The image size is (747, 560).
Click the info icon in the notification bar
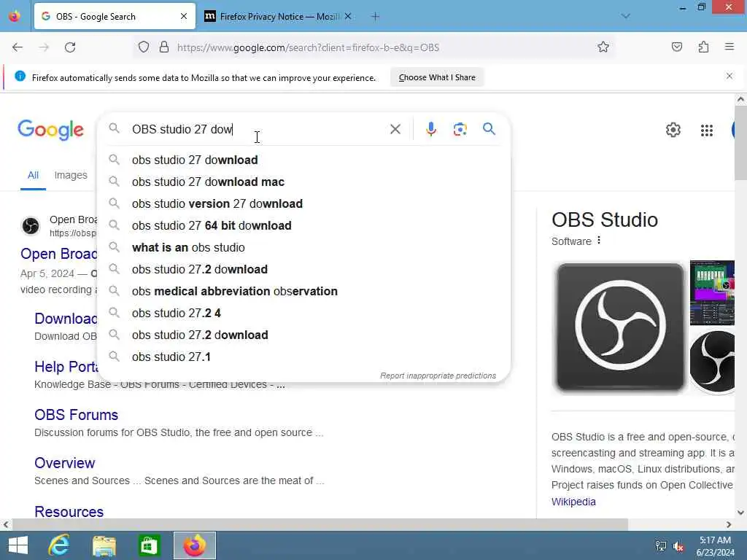(x=20, y=76)
